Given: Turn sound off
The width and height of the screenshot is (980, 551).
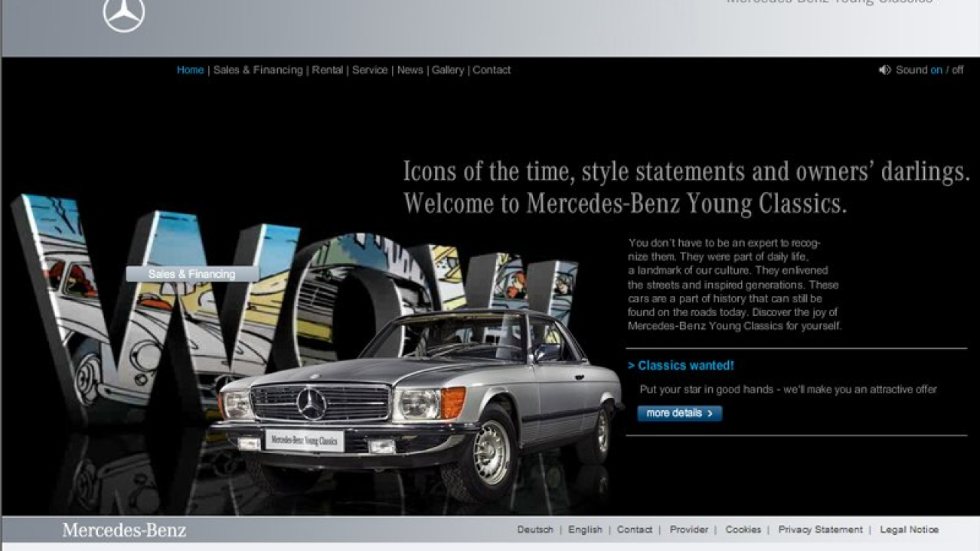Looking at the screenshot, I should pos(958,70).
